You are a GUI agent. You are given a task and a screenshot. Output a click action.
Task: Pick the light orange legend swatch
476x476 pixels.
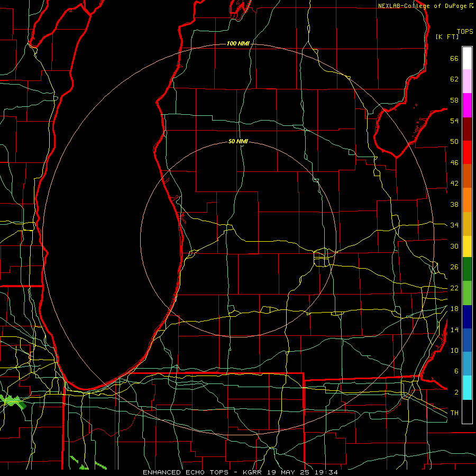click(467, 200)
